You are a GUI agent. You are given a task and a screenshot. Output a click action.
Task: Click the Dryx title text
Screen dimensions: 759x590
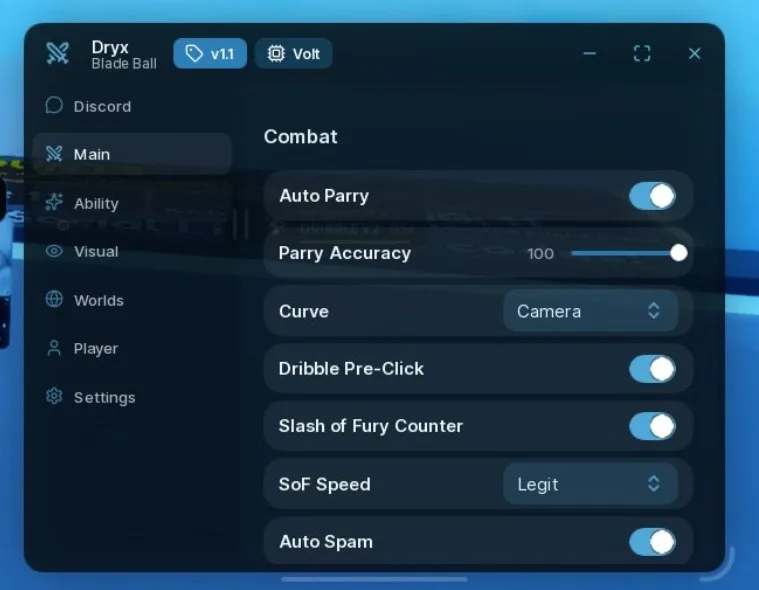(x=110, y=47)
